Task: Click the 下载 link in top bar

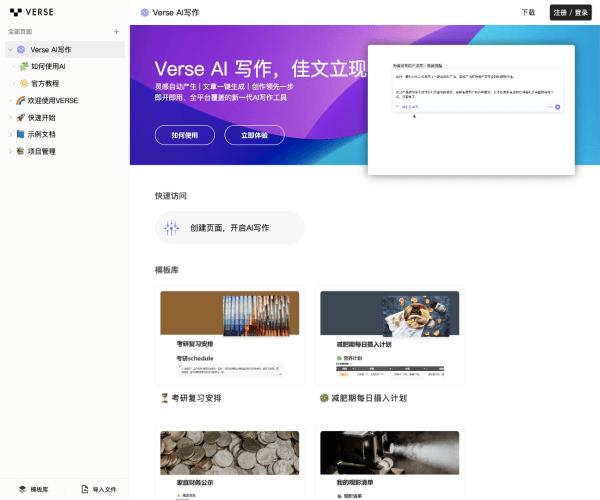Action: (x=528, y=13)
